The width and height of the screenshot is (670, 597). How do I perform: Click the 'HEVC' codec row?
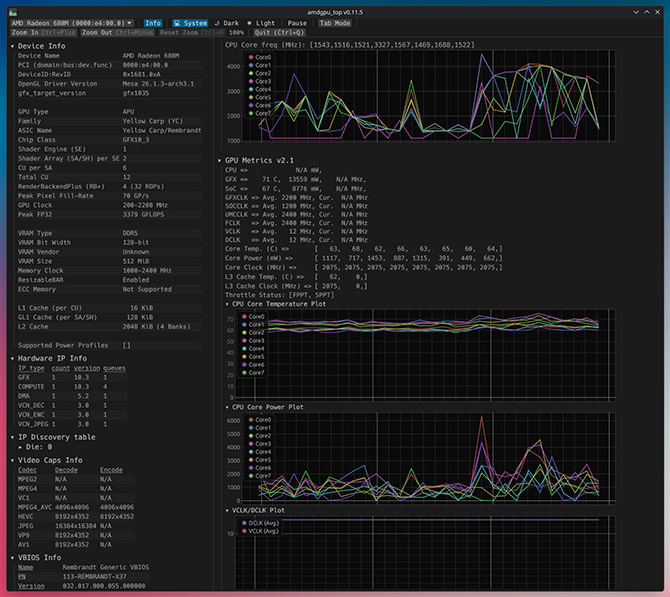(76, 517)
